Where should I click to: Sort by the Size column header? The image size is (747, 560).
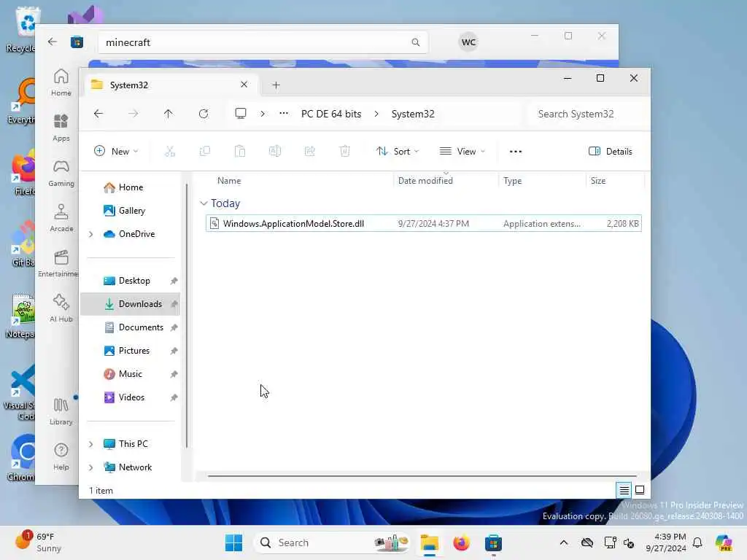coord(598,181)
